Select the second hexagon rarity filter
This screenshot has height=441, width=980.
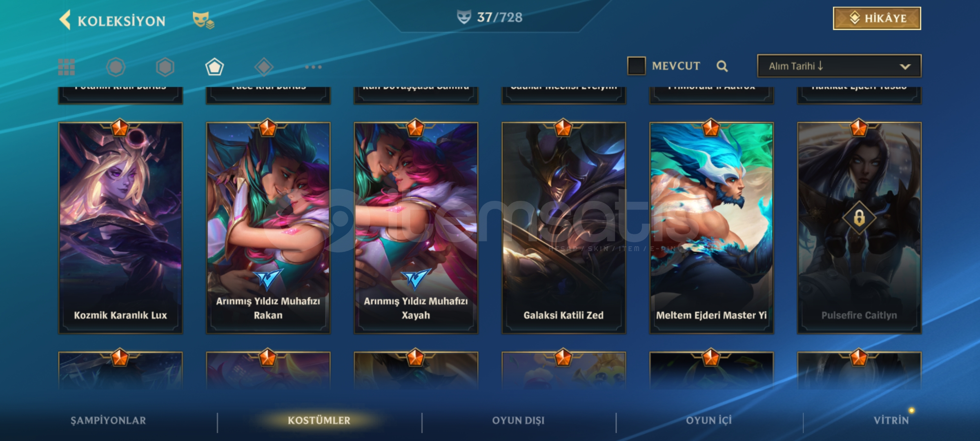click(x=165, y=67)
